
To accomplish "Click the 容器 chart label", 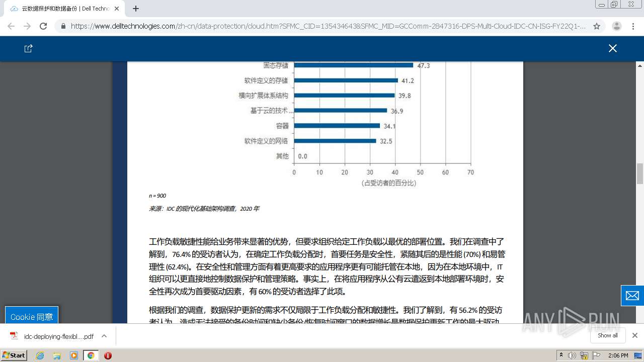I will [x=282, y=126].
